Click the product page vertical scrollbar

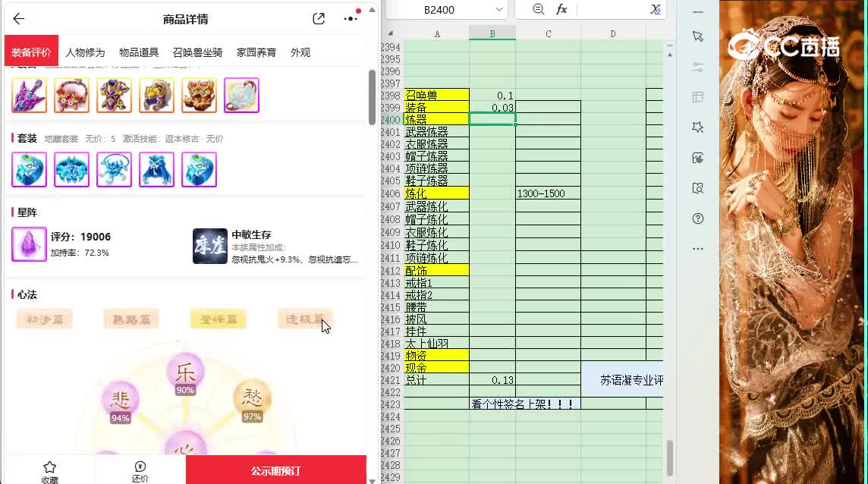pyautogui.click(x=372, y=97)
